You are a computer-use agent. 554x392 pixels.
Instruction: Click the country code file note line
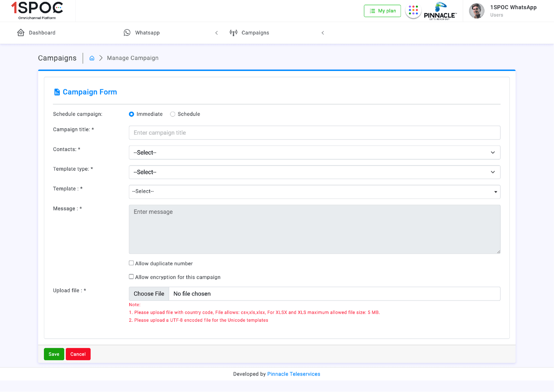tap(254, 312)
